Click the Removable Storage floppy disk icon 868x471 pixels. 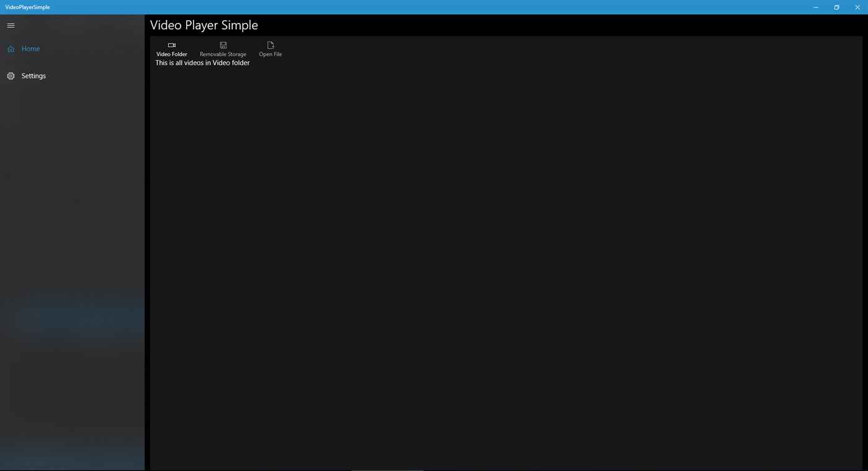tap(223, 45)
